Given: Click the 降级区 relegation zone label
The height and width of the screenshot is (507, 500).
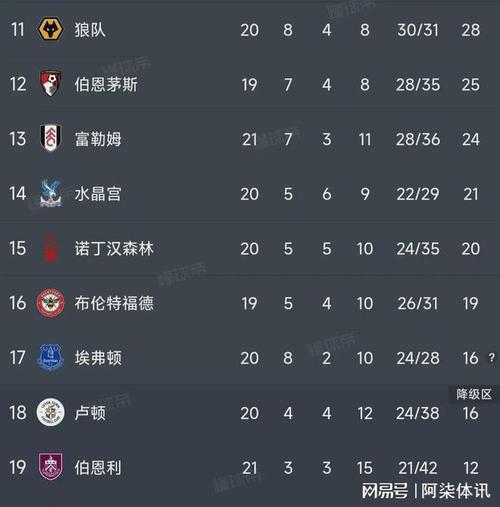Looking at the screenshot, I should (474, 394).
